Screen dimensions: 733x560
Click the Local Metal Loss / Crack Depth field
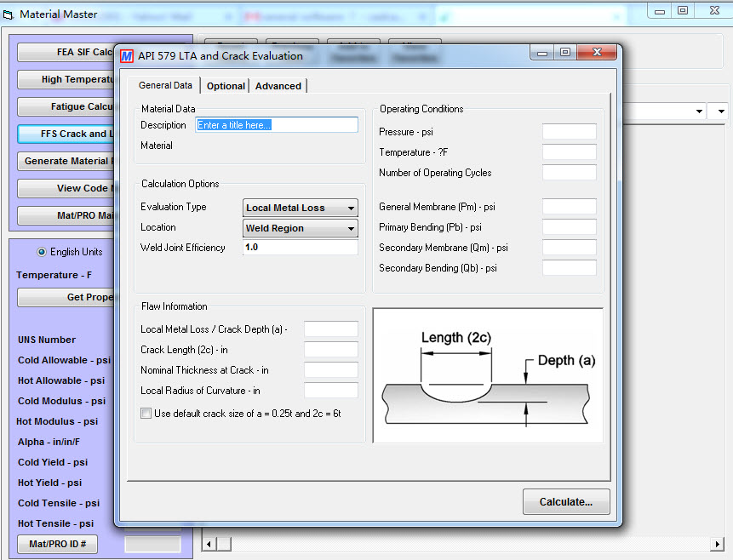[x=331, y=329]
